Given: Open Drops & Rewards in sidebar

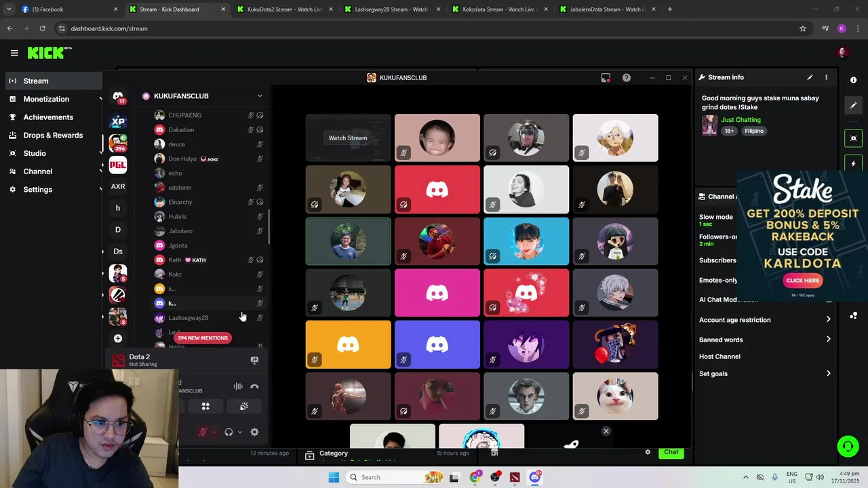Looking at the screenshot, I should click(53, 136).
